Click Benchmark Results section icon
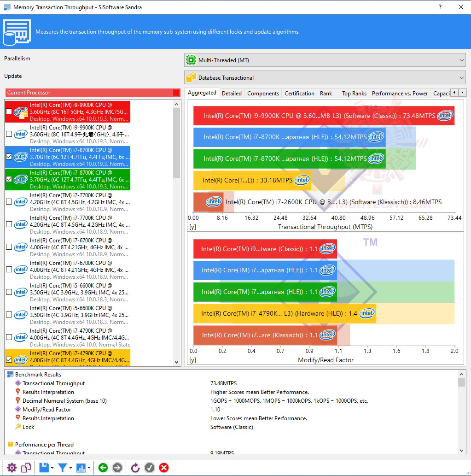This screenshot has height=476, width=471. coord(10,374)
